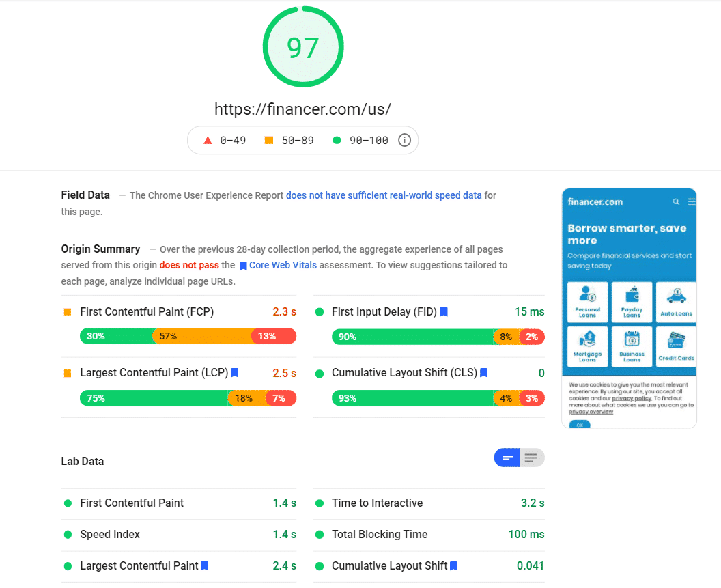Screen dimensions: 721x588
Task: Click bookmark icon beside Lab Data Largest Contentful Paint
Action: pos(205,565)
